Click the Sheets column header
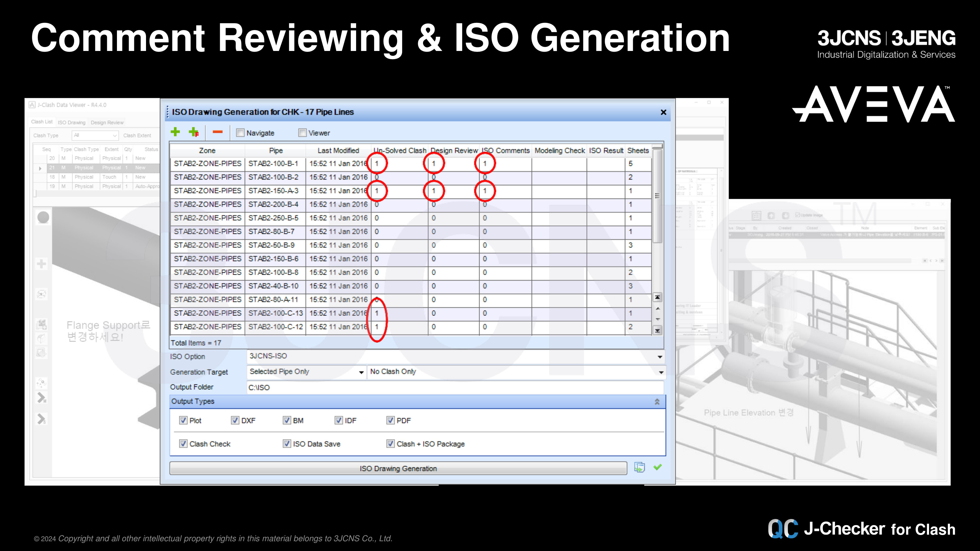 tap(638, 151)
